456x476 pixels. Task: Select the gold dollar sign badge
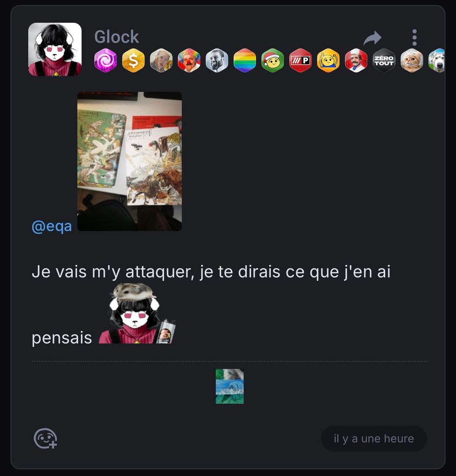click(134, 60)
